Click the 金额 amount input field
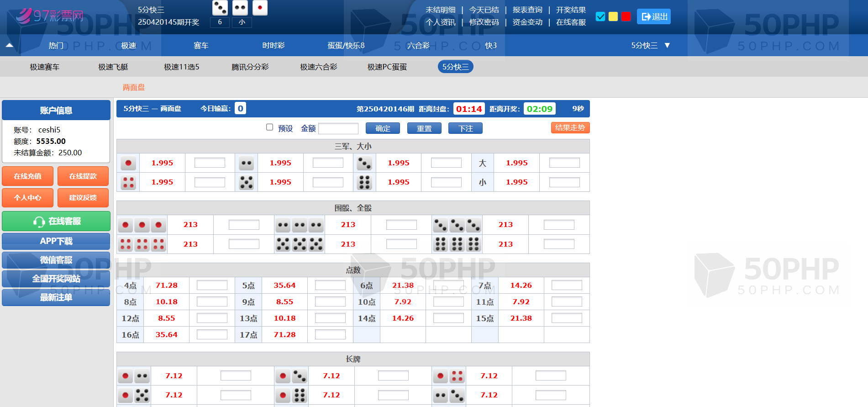This screenshot has width=868, height=407. coord(338,129)
